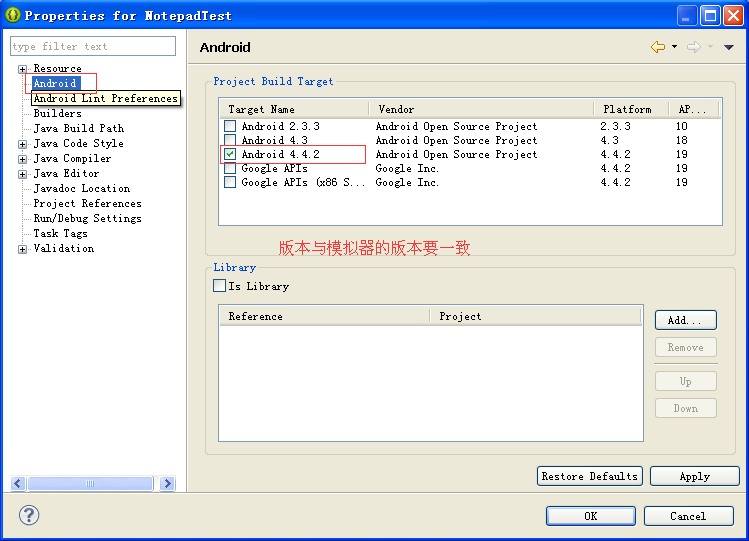This screenshot has height=541, width=749.
Task: Expand the Resource tree node
Action: [x=22, y=69]
